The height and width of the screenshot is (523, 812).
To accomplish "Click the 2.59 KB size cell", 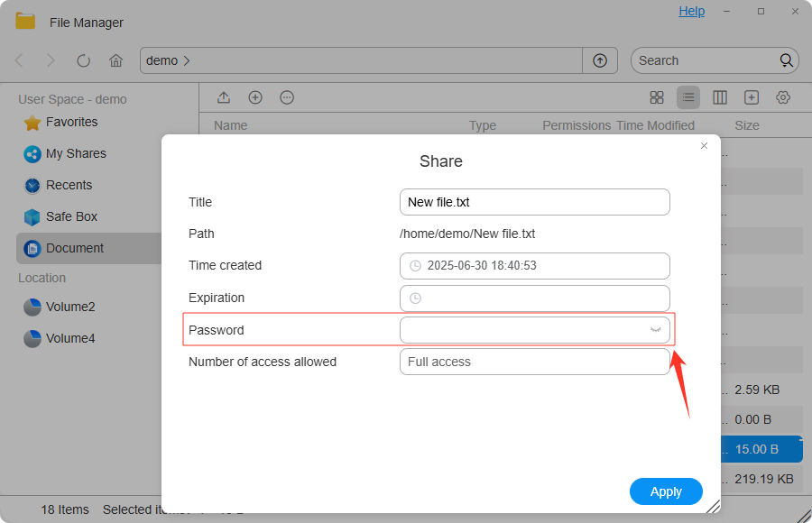I will coord(757,390).
